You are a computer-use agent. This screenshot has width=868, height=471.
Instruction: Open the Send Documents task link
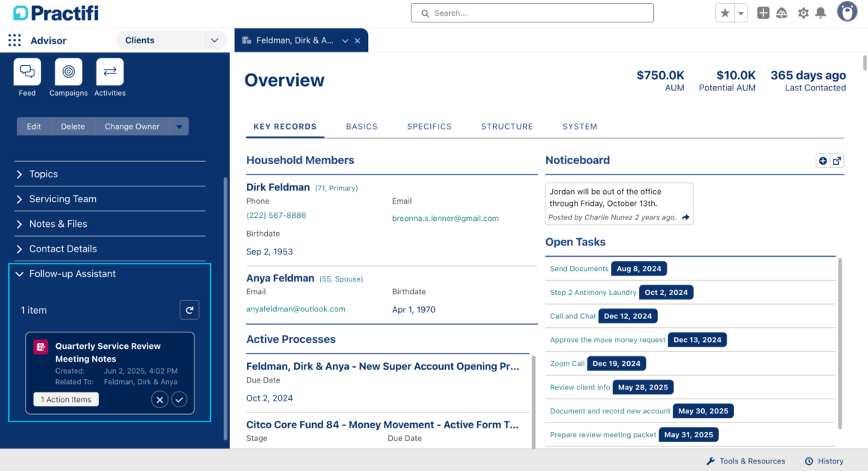pyautogui.click(x=578, y=269)
